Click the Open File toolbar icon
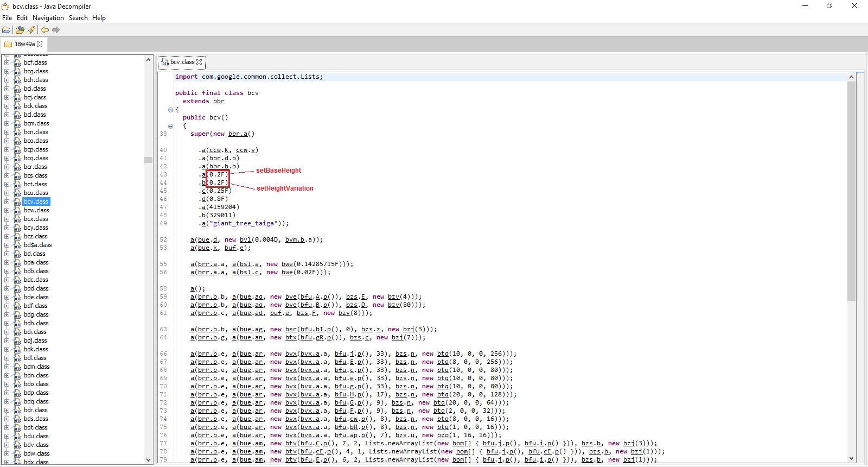Screen dimensions: 868x467 [x=6, y=30]
